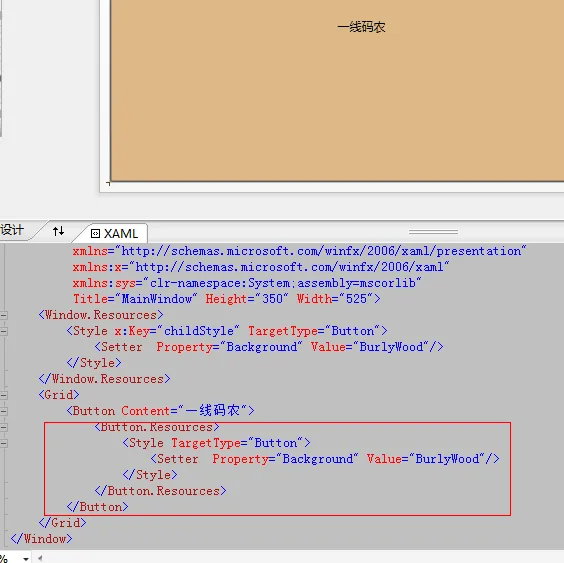Switch to the 设计 design tab
Image resolution: width=564 pixels, height=563 pixels.
(12, 230)
